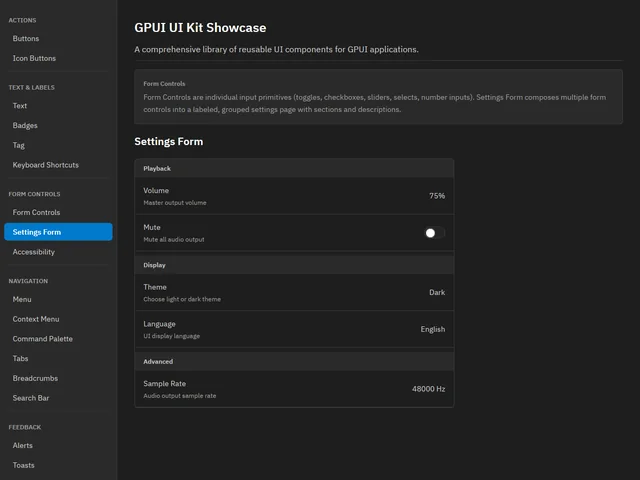Click the FORM CONTROLS group header
This screenshot has width=640, height=480.
(34, 194)
